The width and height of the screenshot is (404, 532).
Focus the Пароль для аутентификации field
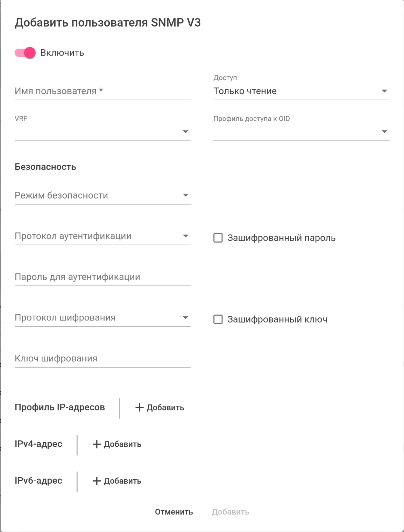coord(102,277)
